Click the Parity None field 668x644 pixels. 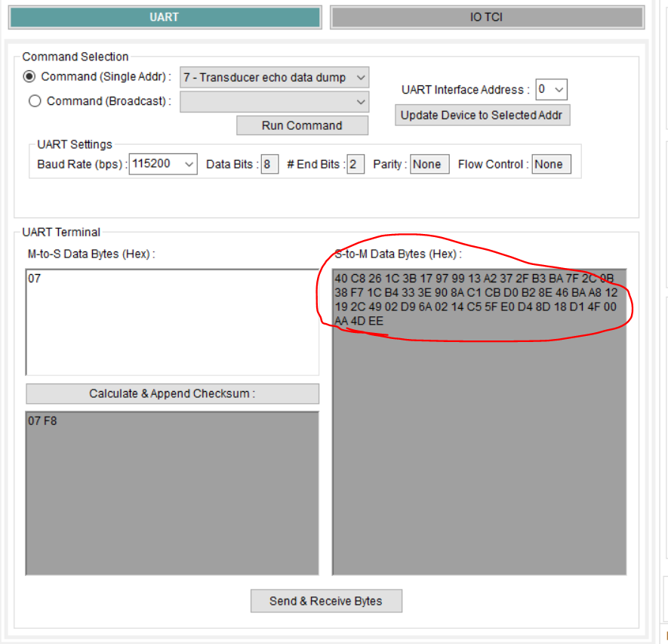(x=429, y=164)
